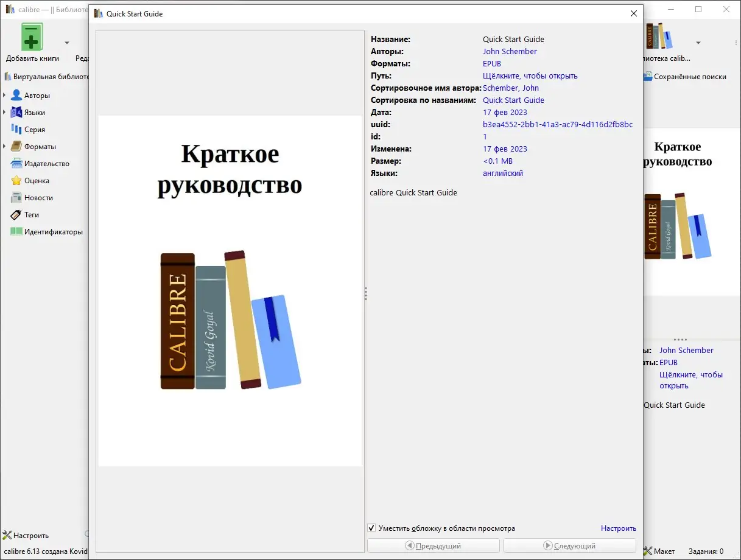This screenshot has height=560, width=741.
Task: Select the Authors icon in tag browser
Action: (16, 96)
